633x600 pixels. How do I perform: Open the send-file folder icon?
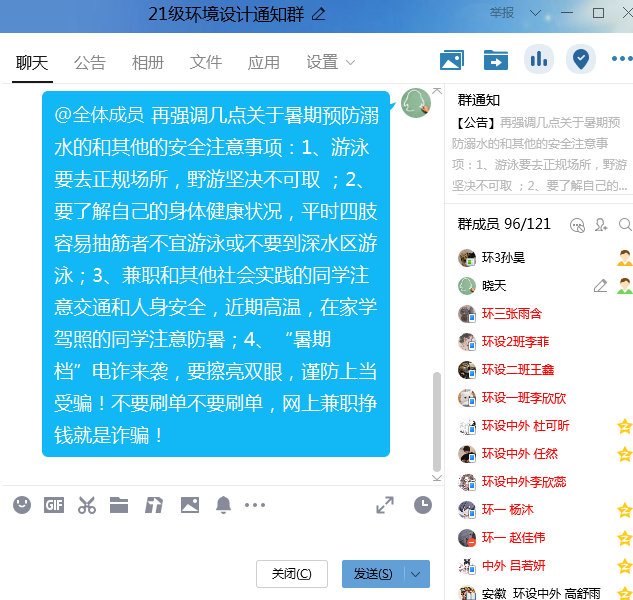pos(120,505)
